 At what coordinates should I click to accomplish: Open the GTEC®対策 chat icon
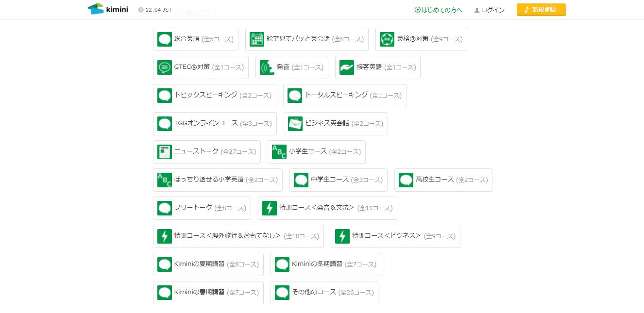click(165, 67)
